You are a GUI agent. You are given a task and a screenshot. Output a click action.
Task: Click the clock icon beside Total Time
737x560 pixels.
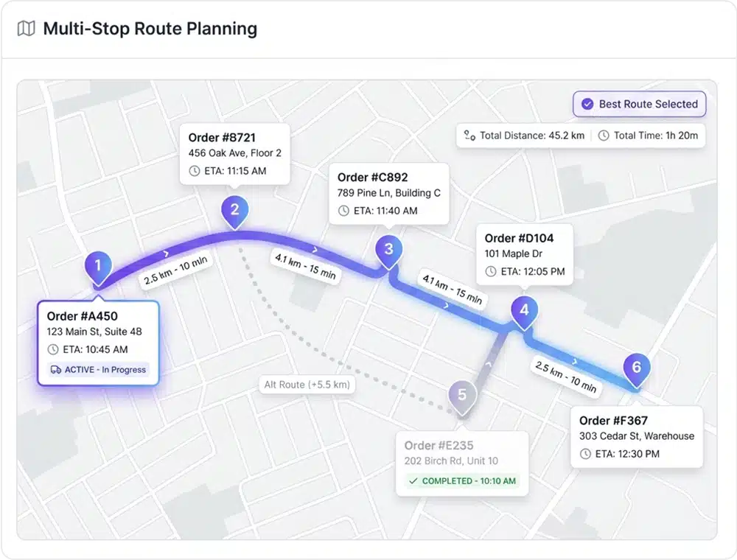click(x=602, y=136)
